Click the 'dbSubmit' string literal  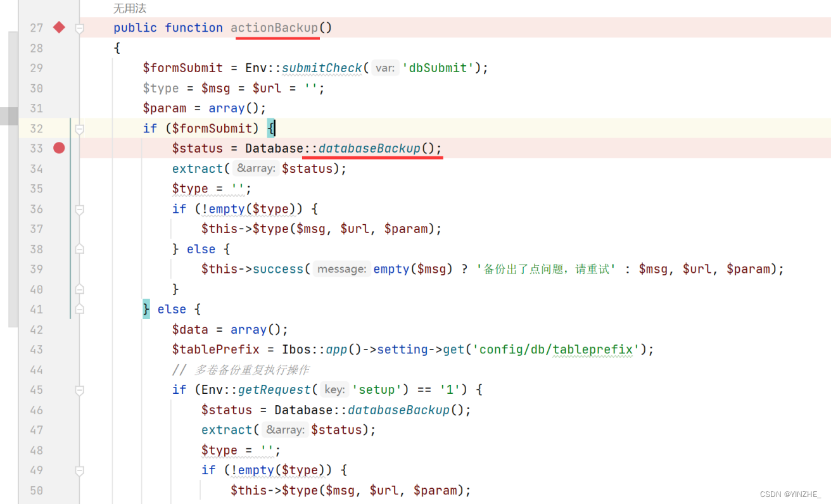click(x=438, y=68)
